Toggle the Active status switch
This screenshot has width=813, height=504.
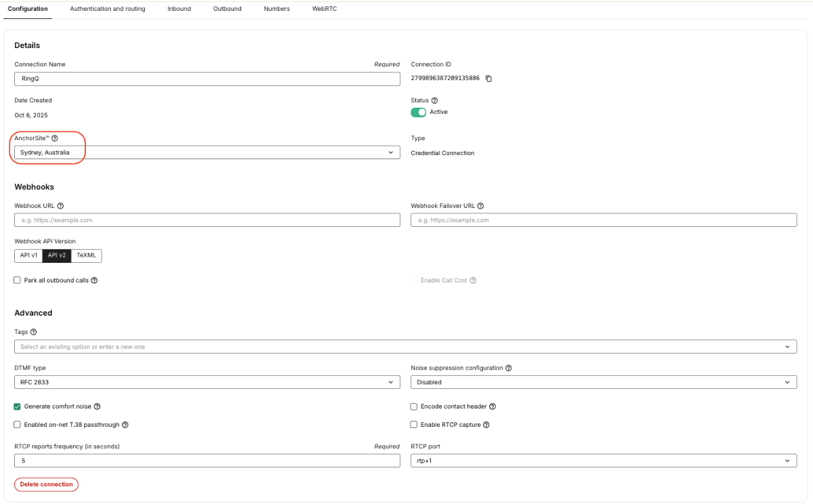click(x=419, y=112)
